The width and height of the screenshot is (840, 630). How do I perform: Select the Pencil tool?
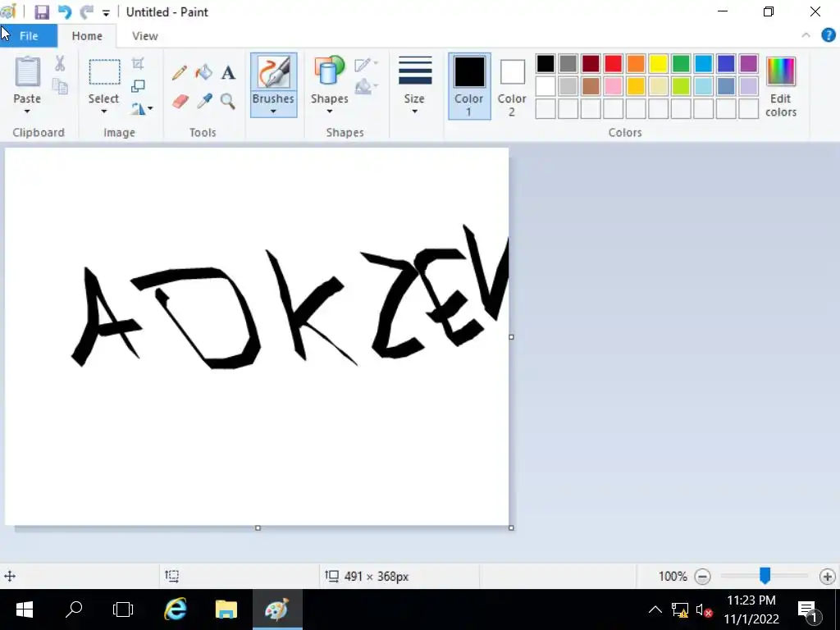180,73
